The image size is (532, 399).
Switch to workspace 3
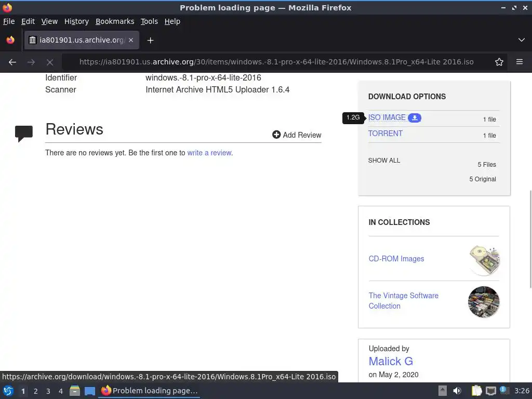pos(48,391)
